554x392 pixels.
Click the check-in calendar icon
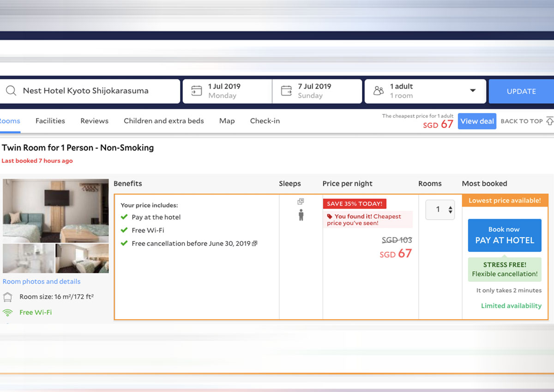coord(197,91)
